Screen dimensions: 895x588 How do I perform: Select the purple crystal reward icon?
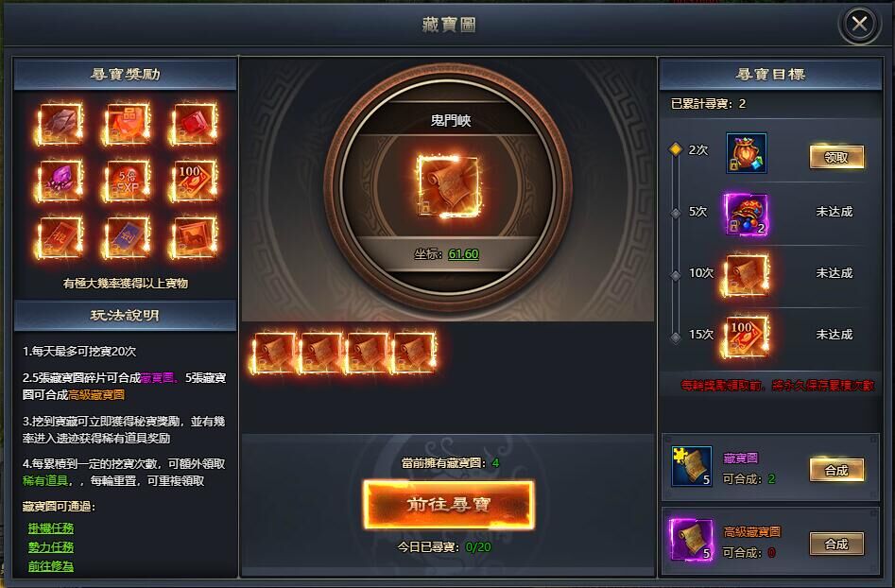tap(60, 181)
